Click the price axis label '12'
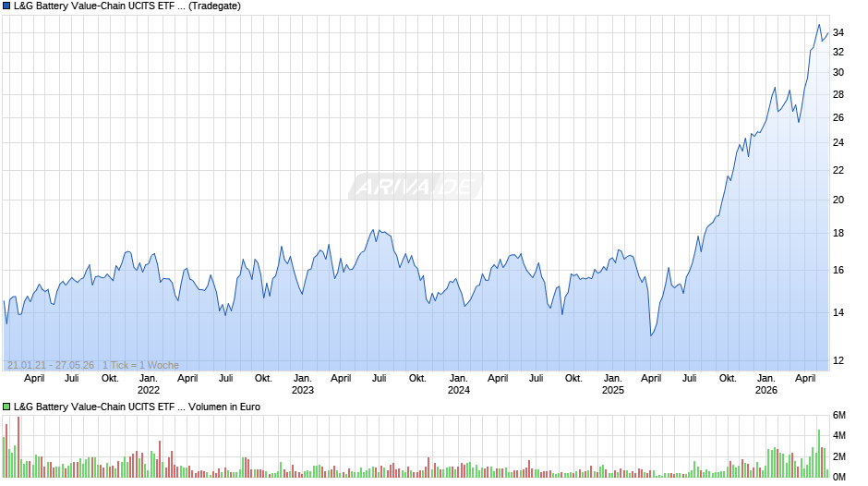 pyautogui.click(x=838, y=360)
